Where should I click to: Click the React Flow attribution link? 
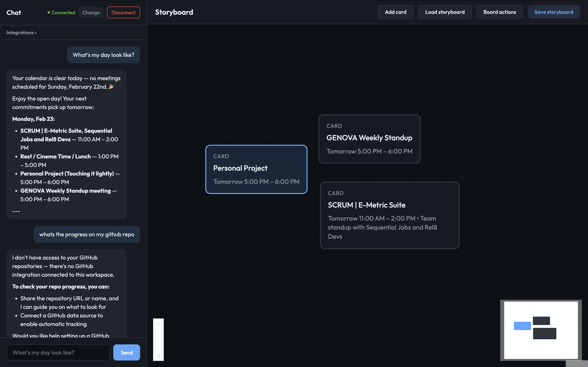(x=576, y=364)
